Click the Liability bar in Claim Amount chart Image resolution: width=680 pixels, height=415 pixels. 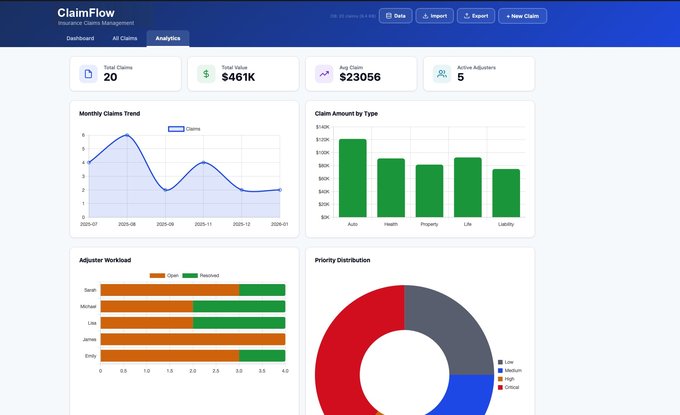tap(506, 193)
